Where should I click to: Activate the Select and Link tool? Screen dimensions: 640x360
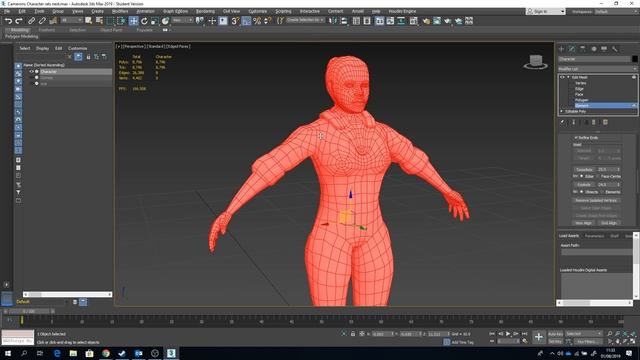coord(31,21)
